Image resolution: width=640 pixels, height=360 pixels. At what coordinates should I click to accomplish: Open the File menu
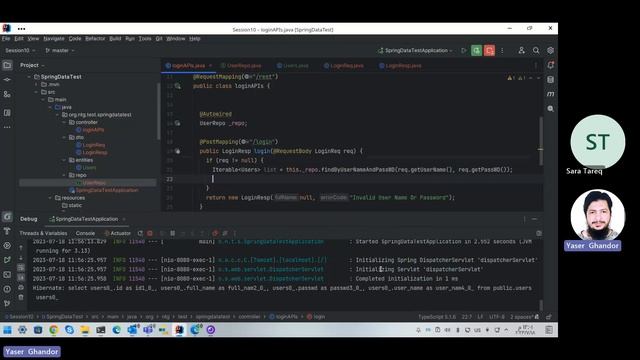tap(6, 38)
